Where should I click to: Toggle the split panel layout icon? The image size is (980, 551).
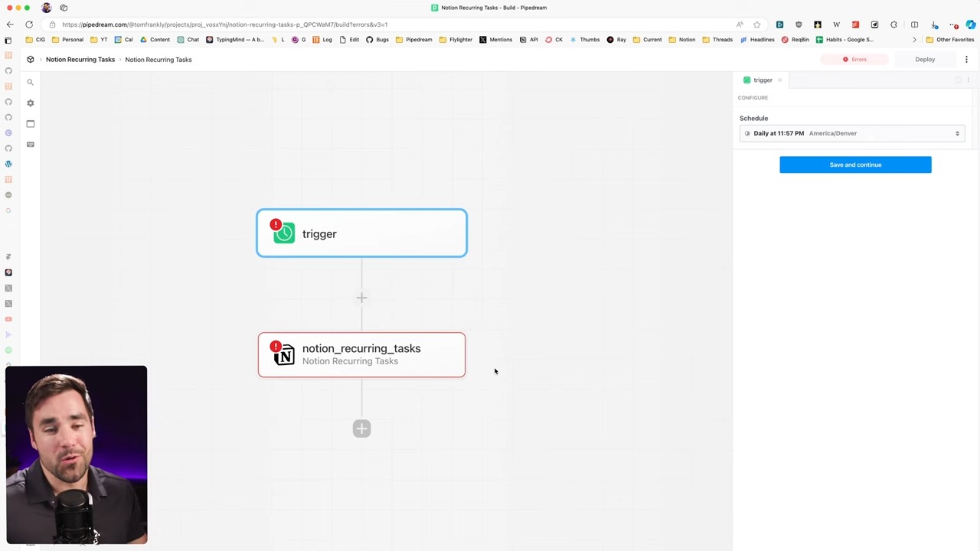point(958,80)
